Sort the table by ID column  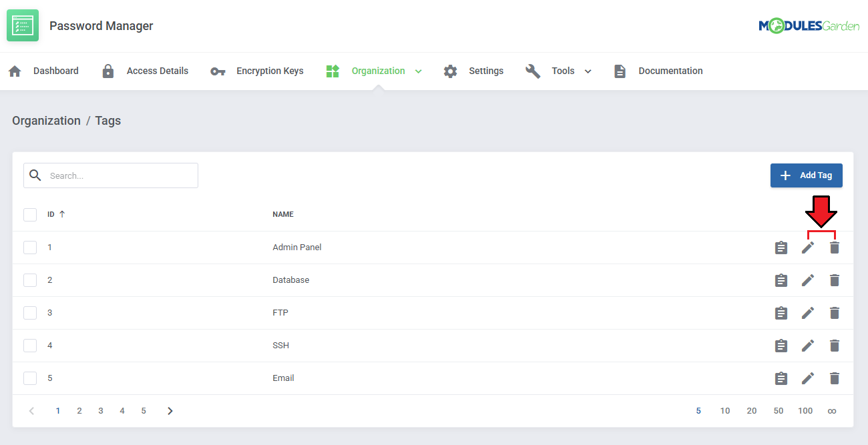[56, 215]
